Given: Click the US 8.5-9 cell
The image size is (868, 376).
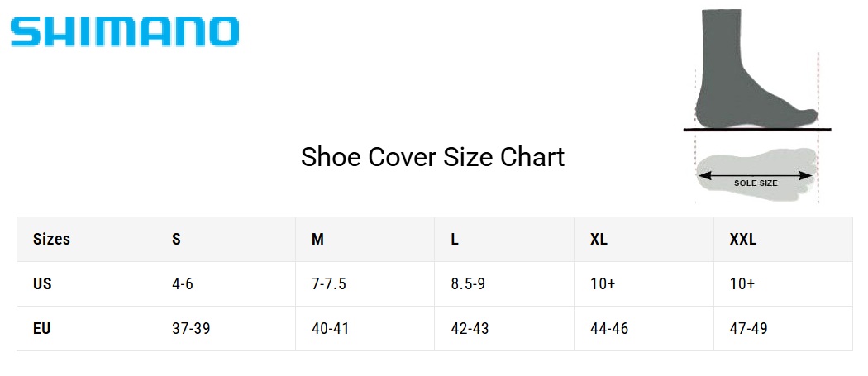Looking at the screenshot, I should (467, 284).
